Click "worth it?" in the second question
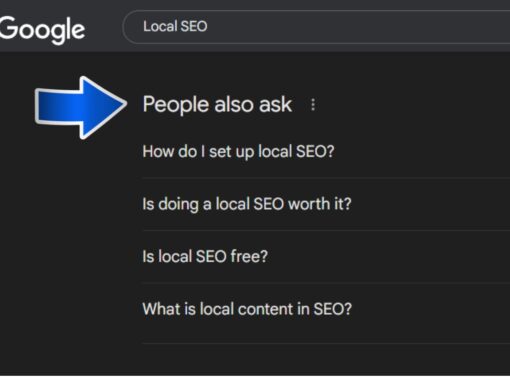This screenshot has width=510, height=382. (320, 204)
